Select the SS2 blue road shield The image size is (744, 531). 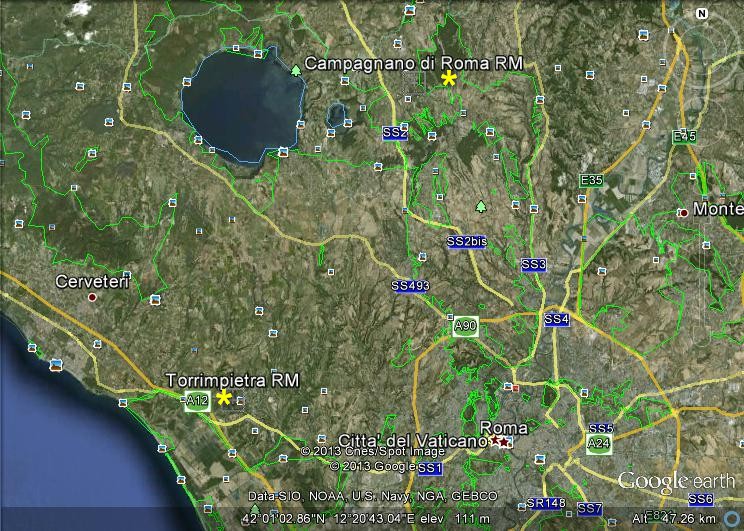coord(395,132)
